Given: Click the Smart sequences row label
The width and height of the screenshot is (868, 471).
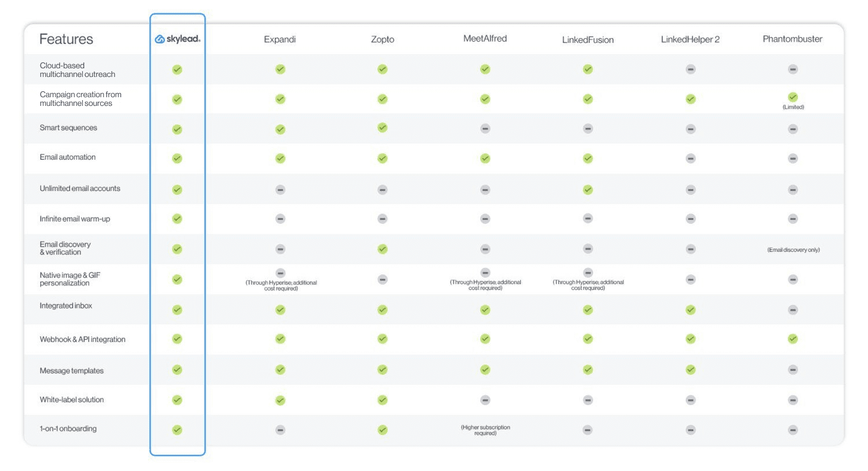Looking at the screenshot, I should [68, 128].
